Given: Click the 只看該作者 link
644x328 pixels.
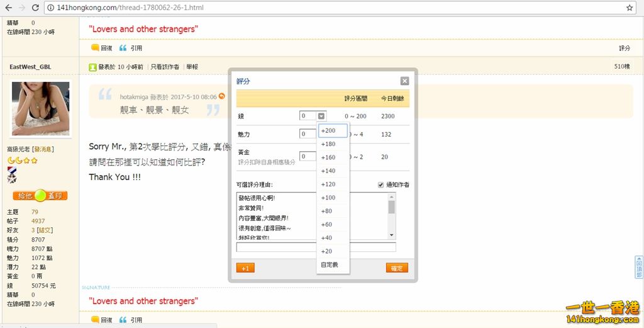Looking at the screenshot, I should (x=165, y=67).
